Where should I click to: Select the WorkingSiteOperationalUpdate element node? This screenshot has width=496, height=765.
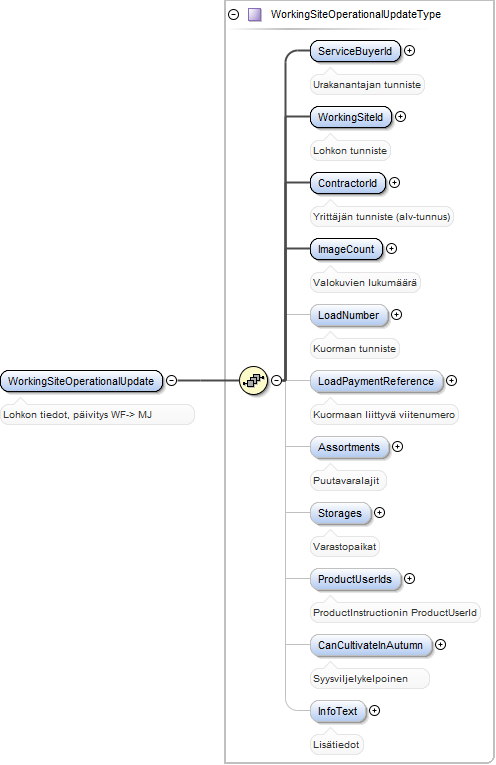coord(81,381)
